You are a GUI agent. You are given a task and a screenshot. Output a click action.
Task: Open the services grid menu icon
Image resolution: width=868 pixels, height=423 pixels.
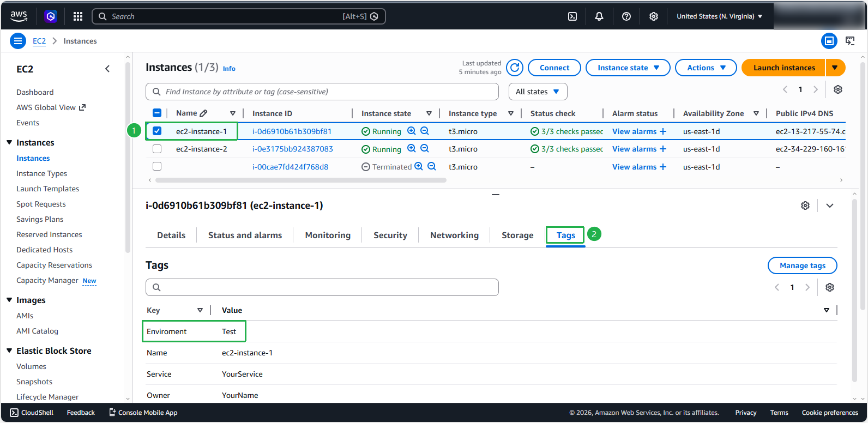coord(78,16)
